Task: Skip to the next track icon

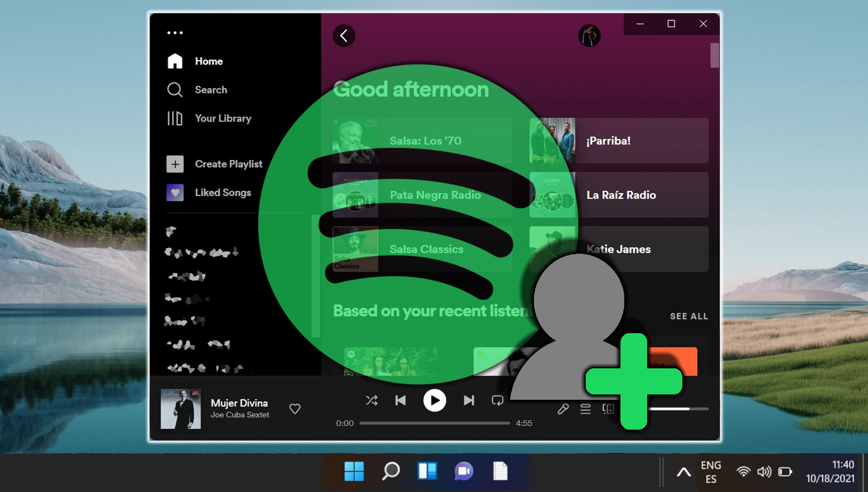Action: (x=469, y=400)
